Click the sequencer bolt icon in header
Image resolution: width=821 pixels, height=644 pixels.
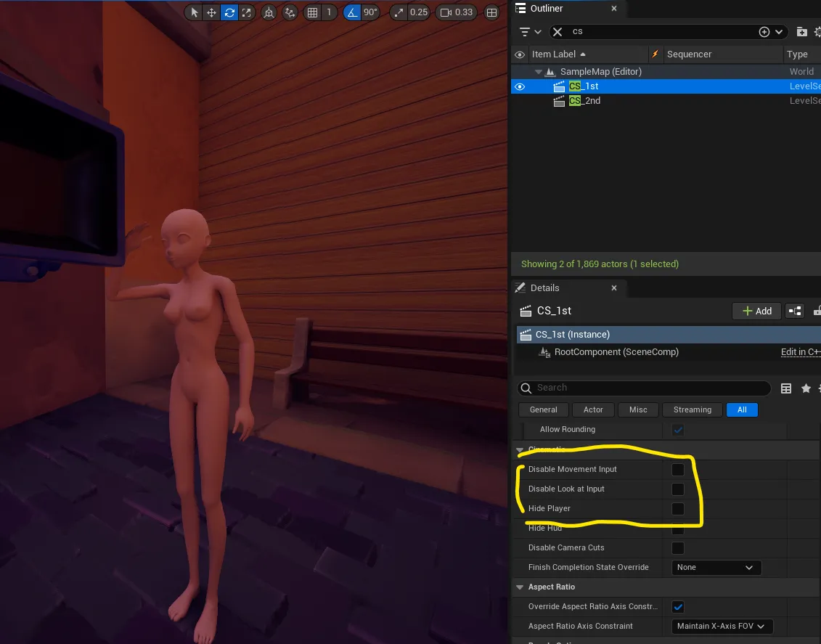[655, 54]
